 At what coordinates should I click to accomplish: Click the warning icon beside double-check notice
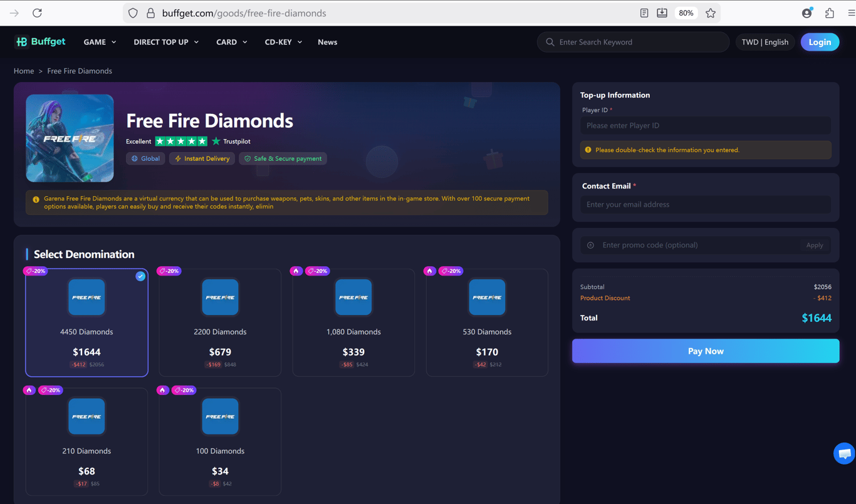pos(588,150)
